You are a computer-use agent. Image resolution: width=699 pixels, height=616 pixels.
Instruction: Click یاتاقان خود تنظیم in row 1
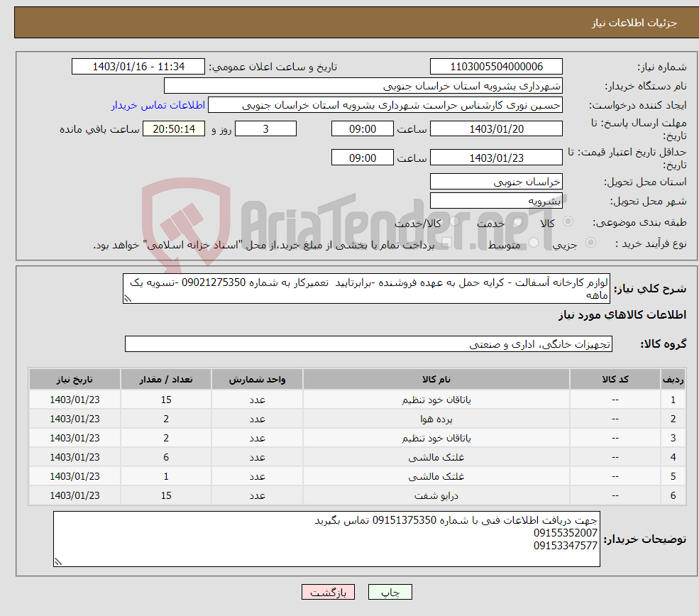point(436,400)
